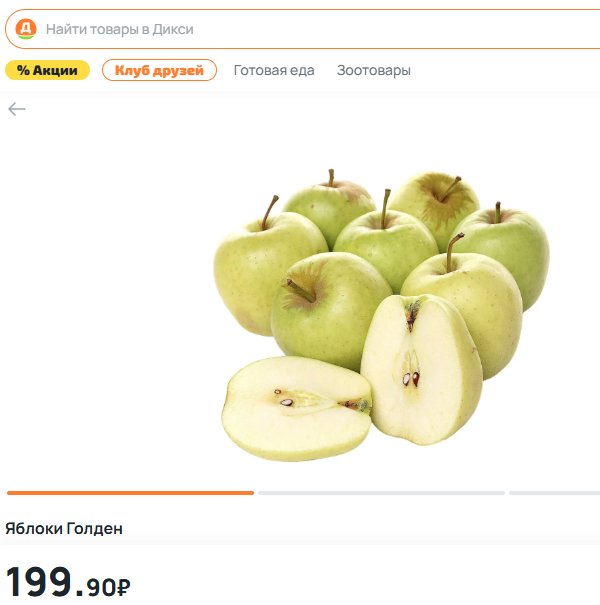Open the Клуб друзей section
The width and height of the screenshot is (600, 605).
click(x=159, y=70)
